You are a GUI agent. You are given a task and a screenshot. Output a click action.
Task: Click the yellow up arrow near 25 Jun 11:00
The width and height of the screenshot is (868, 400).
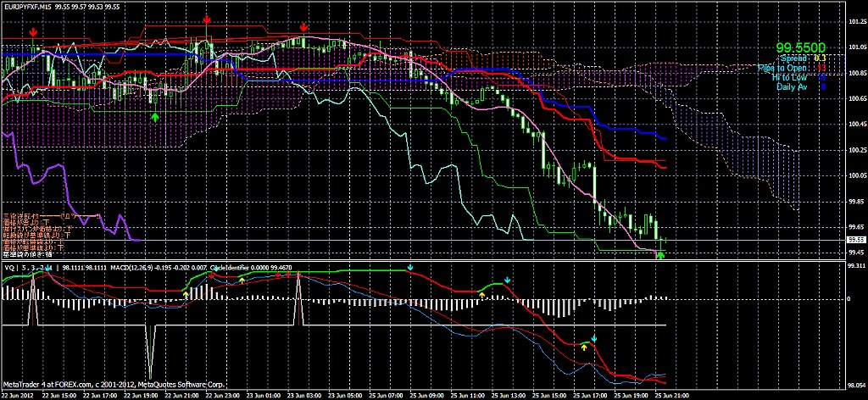481,296
